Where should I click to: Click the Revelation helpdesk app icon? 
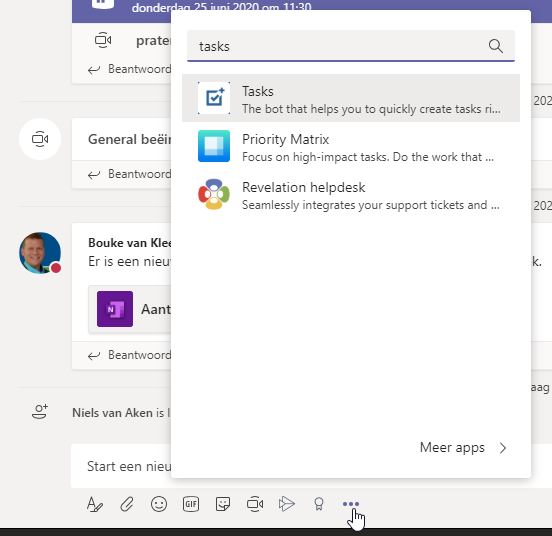click(214, 194)
